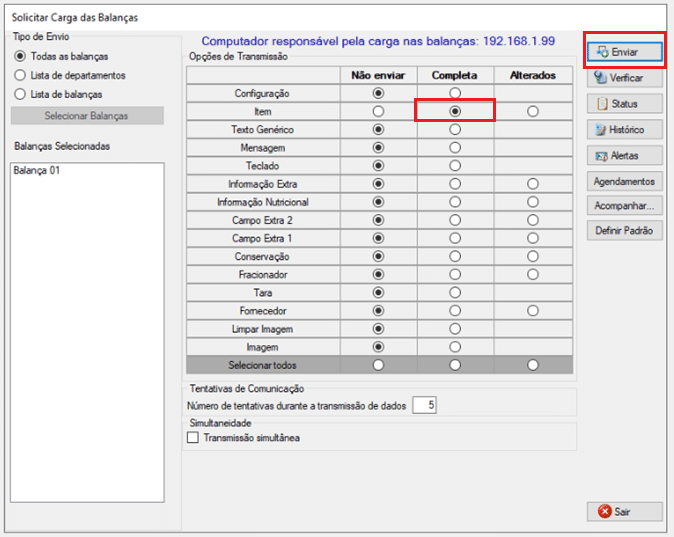Viewport: 674px width, 537px height.
Task: Open the Histórico log
Action: click(x=624, y=129)
